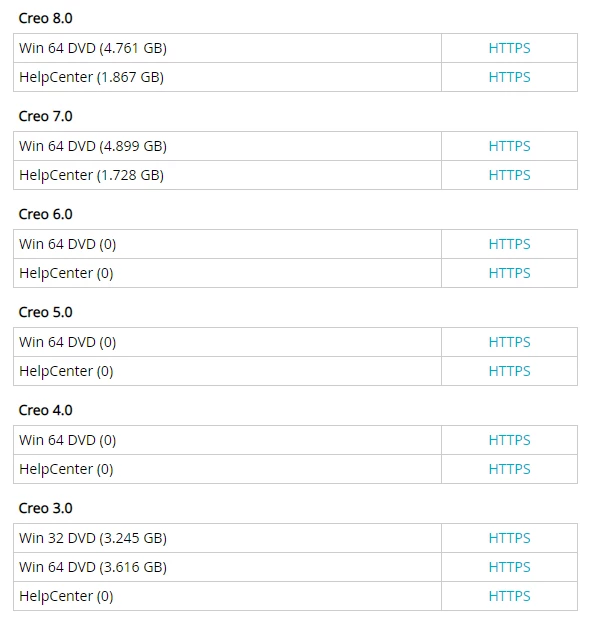
Task: Select HTTPS for Creo 3.0 Win 64 DVD
Action: tap(509, 567)
